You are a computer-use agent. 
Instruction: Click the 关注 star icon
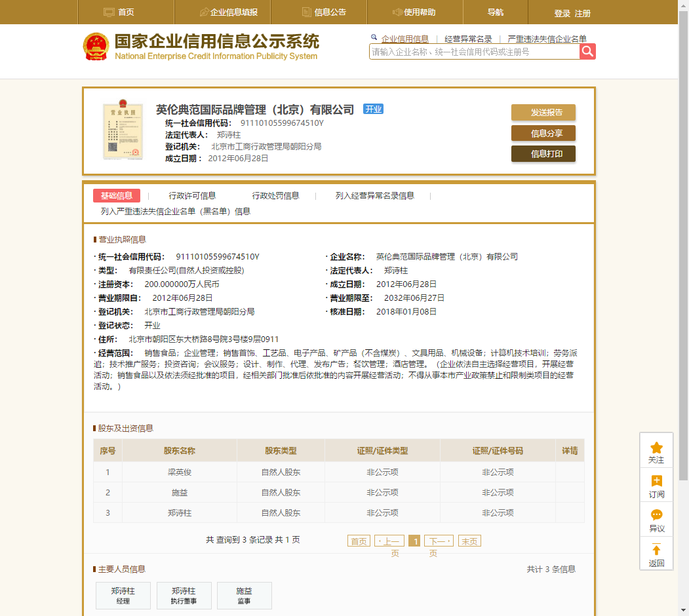(656, 448)
